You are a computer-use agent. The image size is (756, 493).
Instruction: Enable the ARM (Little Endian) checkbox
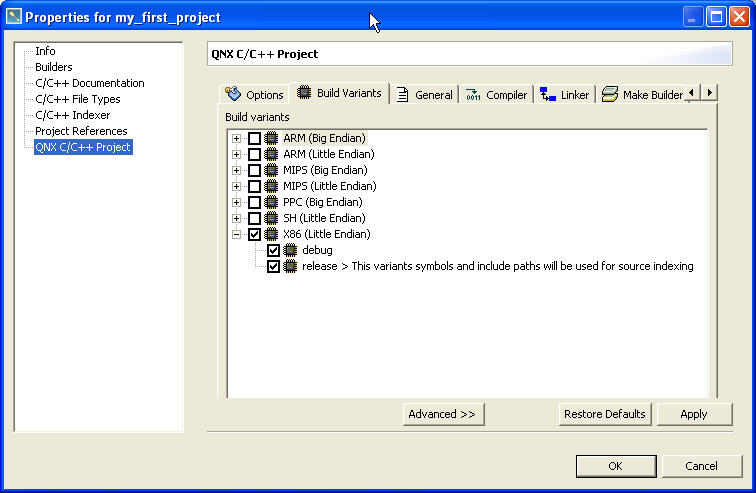point(254,154)
